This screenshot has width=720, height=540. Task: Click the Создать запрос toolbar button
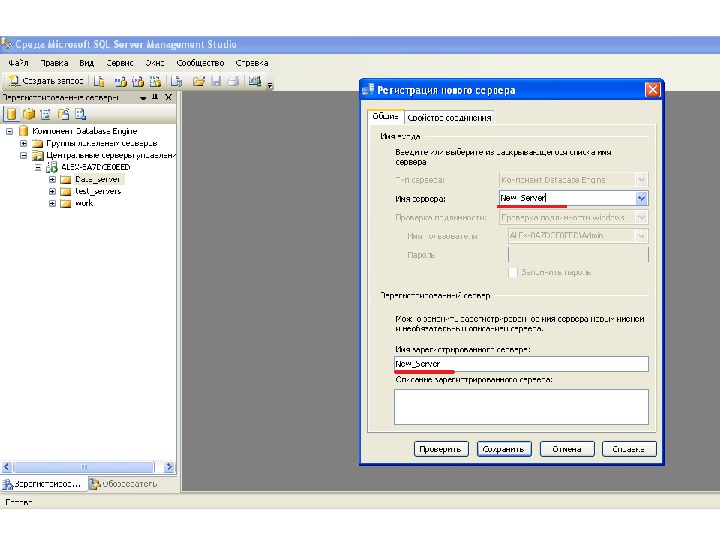46,81
